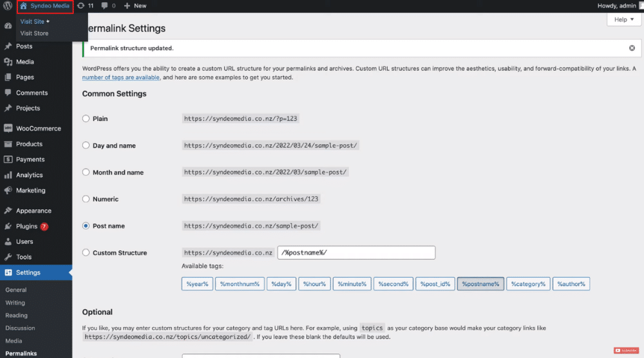Click the Projects pin icon
The height and width of the screenshot is (358, 644).
click(x=8, y=108)
